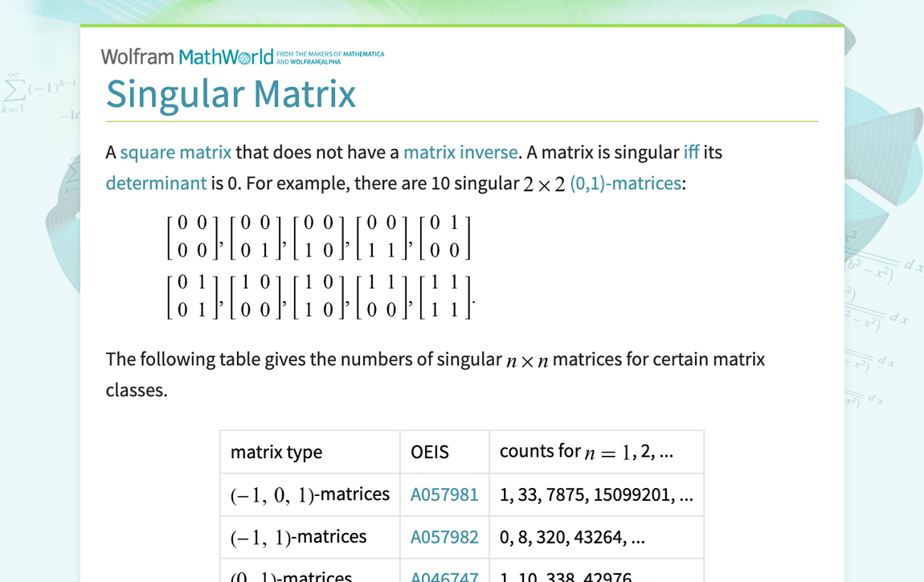The image size is (924, 582).
Task: Click the '0, 8, 320, 43264, ...' cell
Action: pyautogui.click(x=597, y=537)
